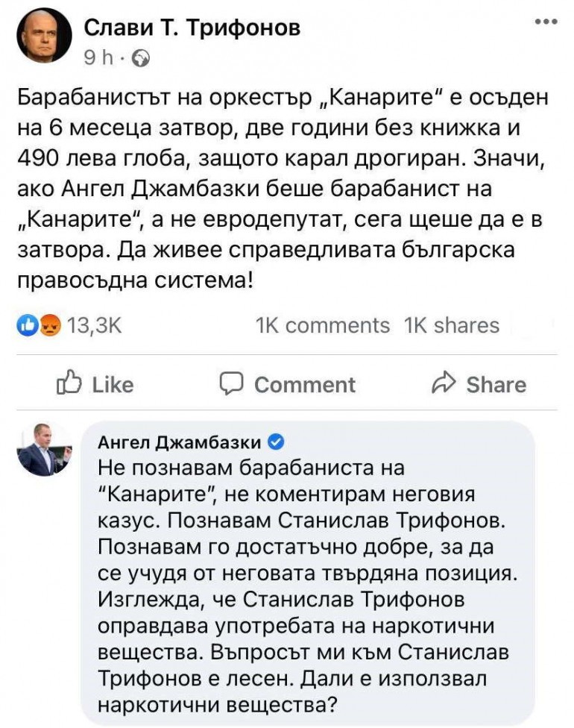Screen dimensions: 574x728
Task: Show who reacted via 13,3K count
Action: 89,326
